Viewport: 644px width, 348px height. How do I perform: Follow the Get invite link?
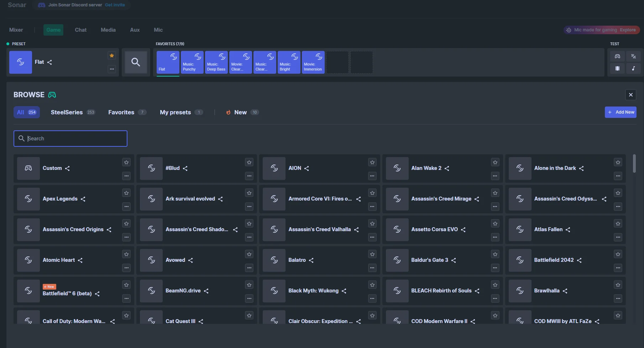point(115,5)
